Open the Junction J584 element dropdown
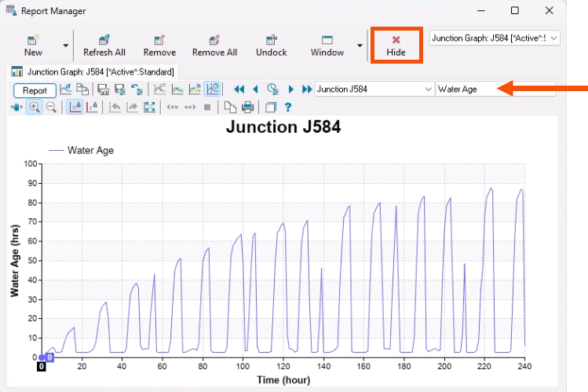 374,89
